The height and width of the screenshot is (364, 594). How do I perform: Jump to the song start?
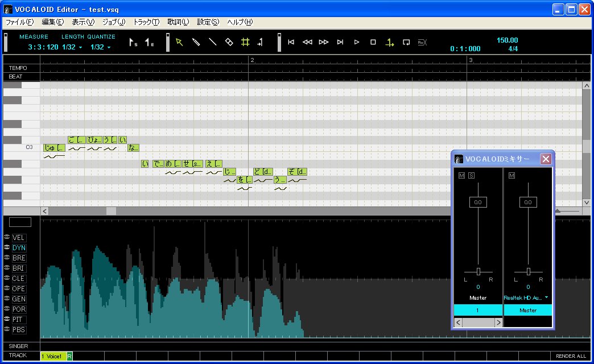tap(291, 42)
